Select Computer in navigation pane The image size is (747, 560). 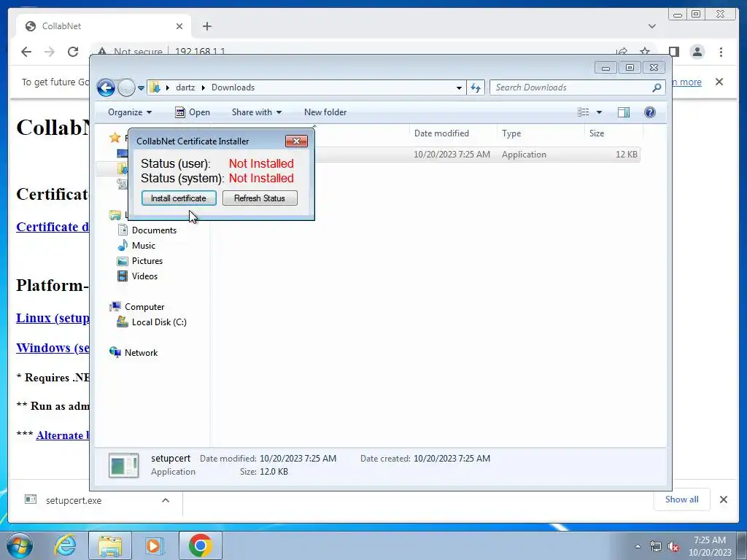137,307
